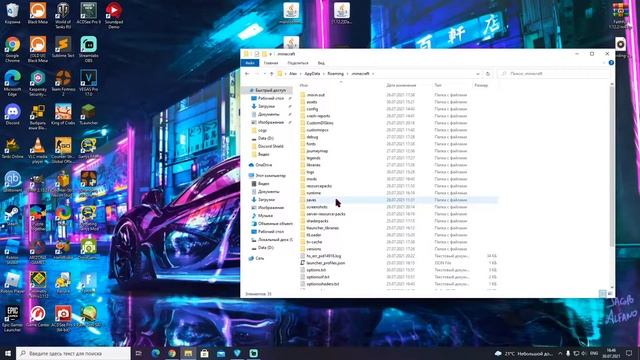The width and height of the screenshot is (640, 360).
Task: Select the Steam desktop icon
Action: pyautogui.click(x=12, y=216)
